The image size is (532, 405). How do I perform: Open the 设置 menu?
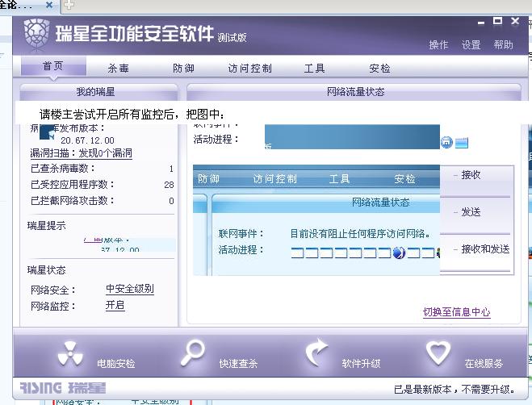pyautogui.click(x=471, y=44)
